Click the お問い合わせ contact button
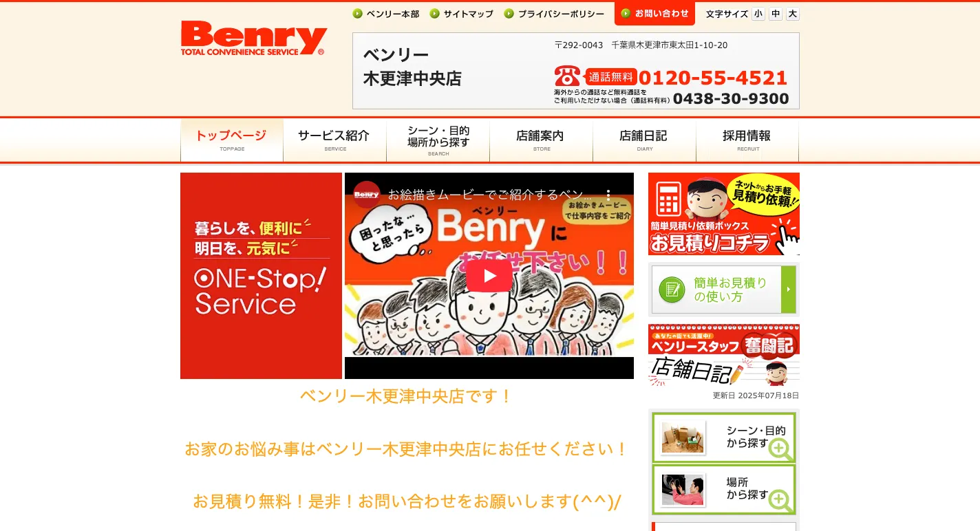This screenshot has height=531, width=980. [654, 14]
